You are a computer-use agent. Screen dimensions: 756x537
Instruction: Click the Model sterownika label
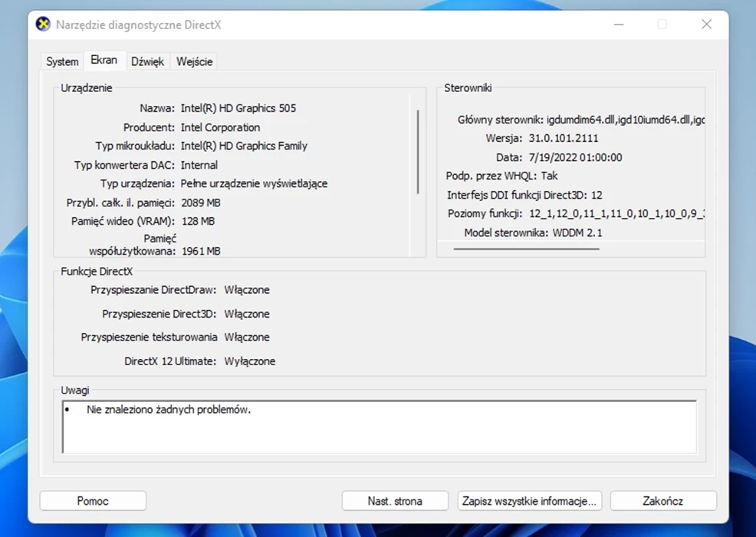506,233
